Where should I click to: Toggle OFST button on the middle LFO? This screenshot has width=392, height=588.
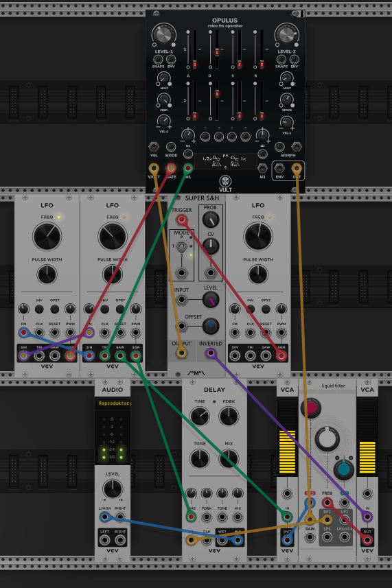120,309
